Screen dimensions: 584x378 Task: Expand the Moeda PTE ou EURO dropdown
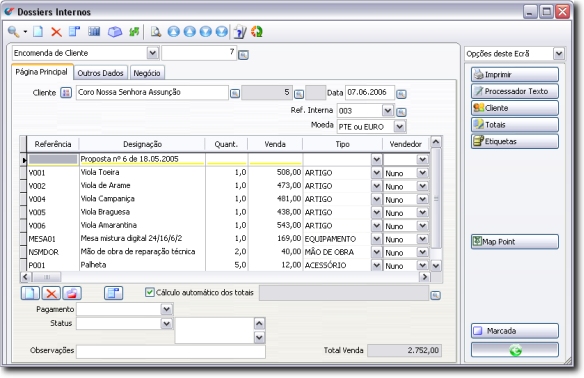point(399,127)
